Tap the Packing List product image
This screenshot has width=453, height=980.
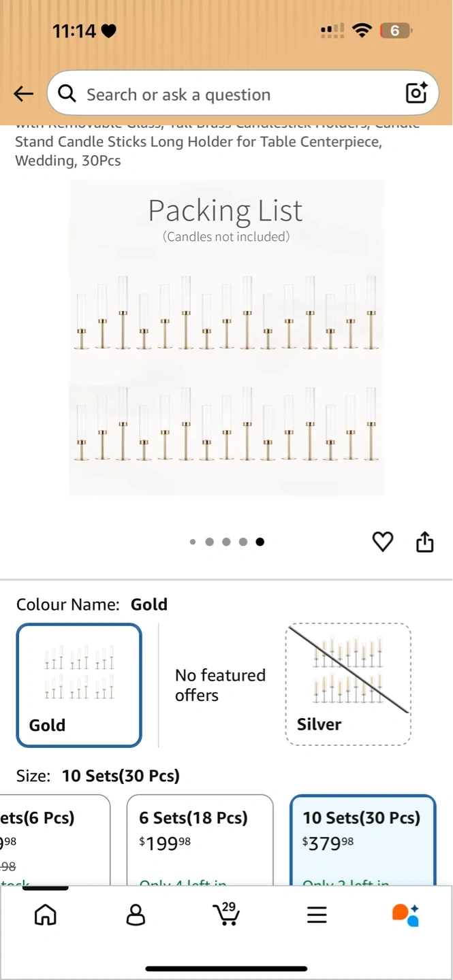(226, 338)
